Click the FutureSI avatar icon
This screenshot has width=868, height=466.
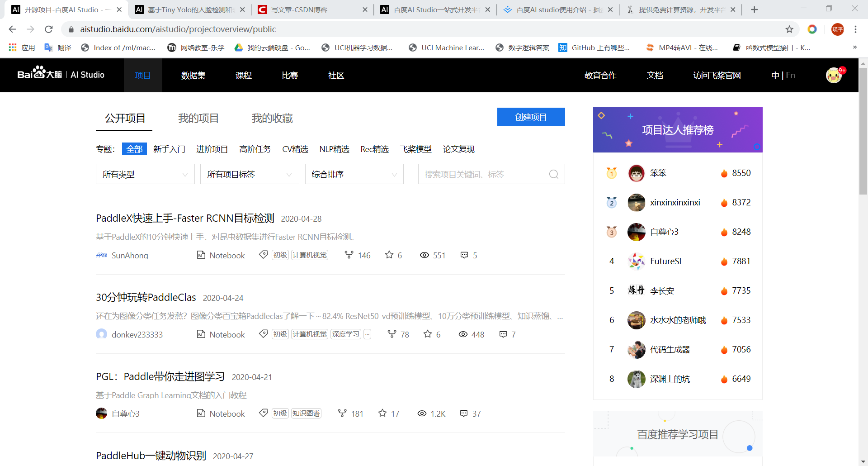tap(637, 262)
